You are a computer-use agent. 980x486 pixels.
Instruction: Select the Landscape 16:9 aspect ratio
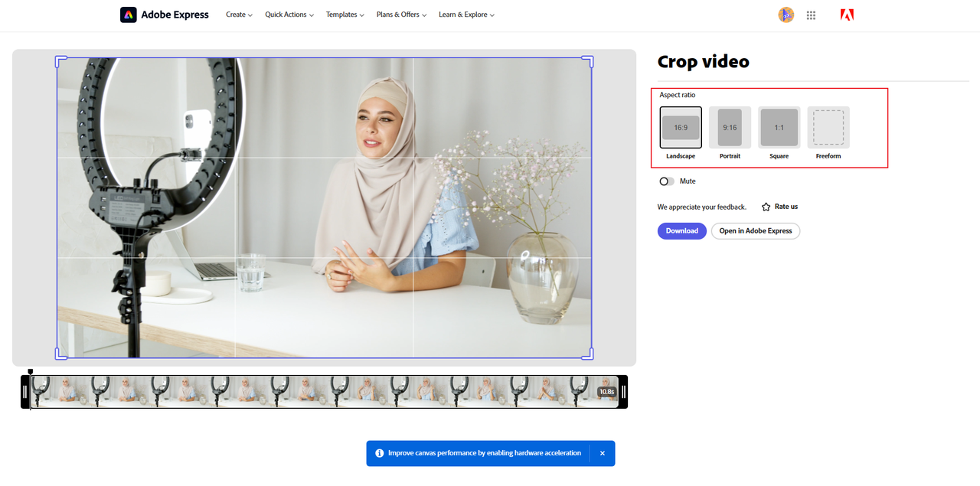click(x=681, y=127)
